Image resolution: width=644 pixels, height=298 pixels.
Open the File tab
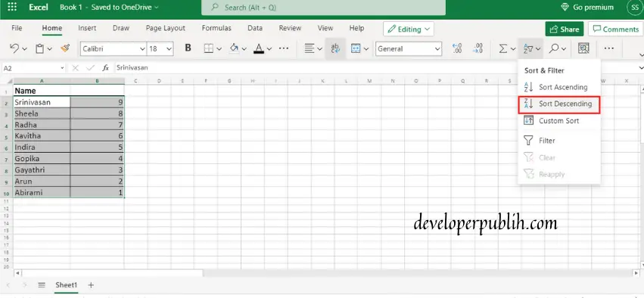click(17, 28)
